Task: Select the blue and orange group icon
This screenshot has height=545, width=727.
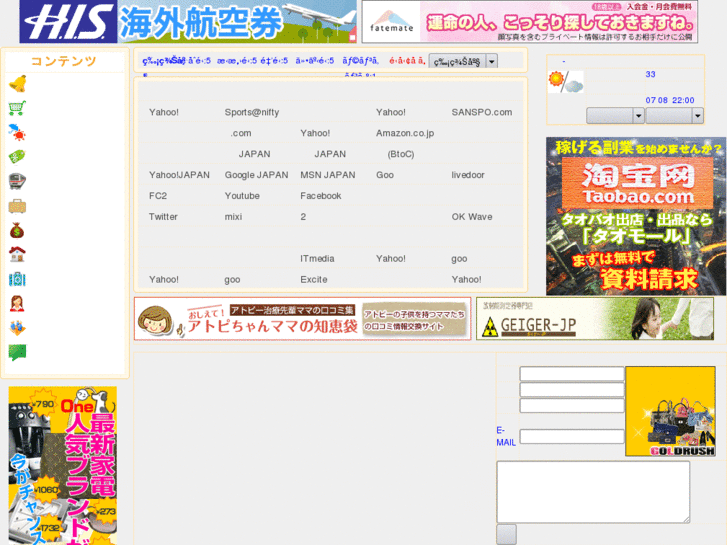Action: click(x=18, y=327)
